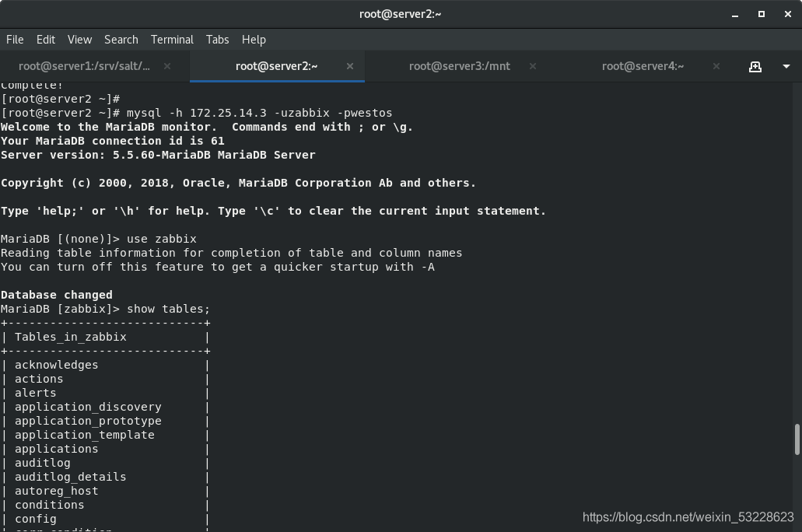This screenshot has width=802, height=532.
Task: Close the terminal window
Action: [788, 14]
